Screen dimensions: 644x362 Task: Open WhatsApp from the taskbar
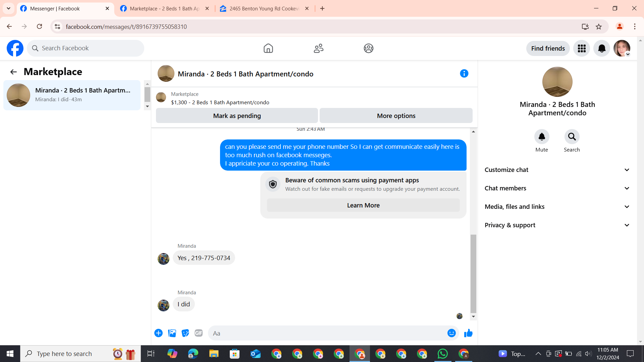point(443,354)
